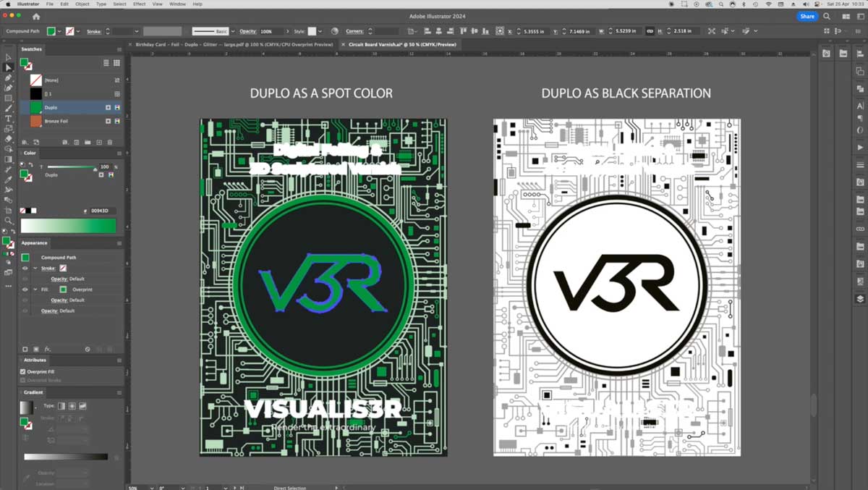Viewport: 868px width, 490px height.
Task: Hide the Fill attribute with eye icon
Action: coord(25,290)
